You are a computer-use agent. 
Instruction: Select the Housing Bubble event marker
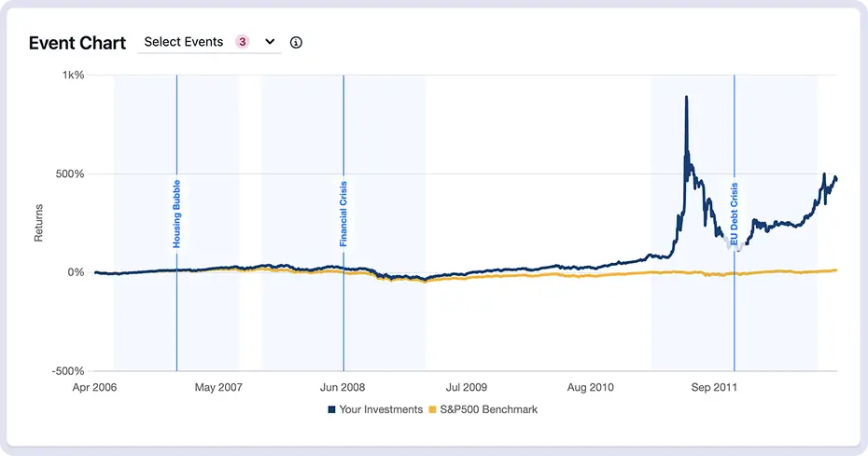point(176,214)
